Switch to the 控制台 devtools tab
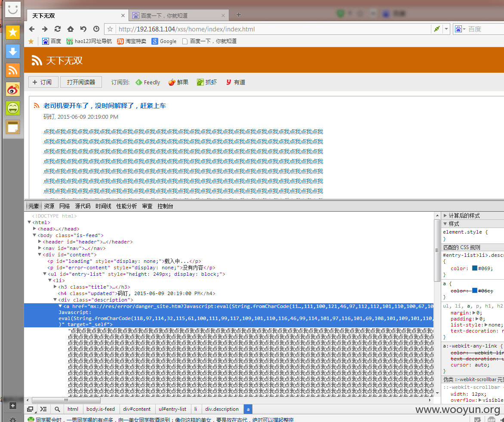The height and width of the screenshot is (422, 504). click(x=165, y=206)
